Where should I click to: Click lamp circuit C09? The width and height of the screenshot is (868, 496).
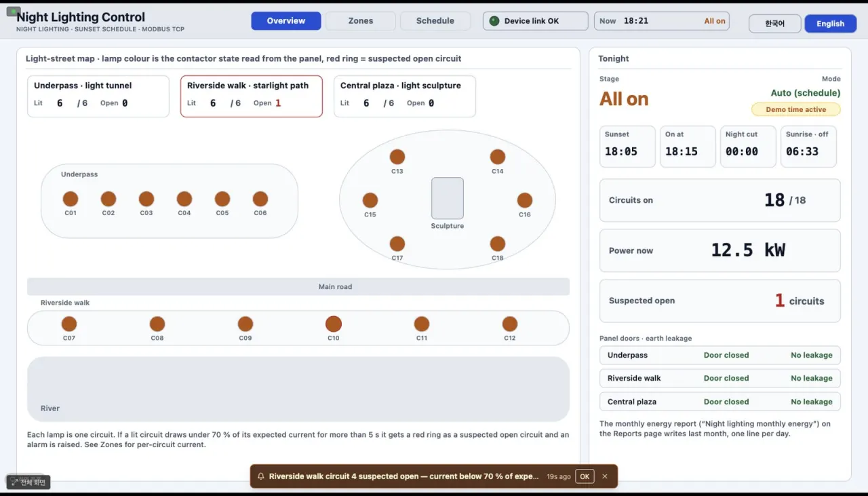(x=245, y=324)
